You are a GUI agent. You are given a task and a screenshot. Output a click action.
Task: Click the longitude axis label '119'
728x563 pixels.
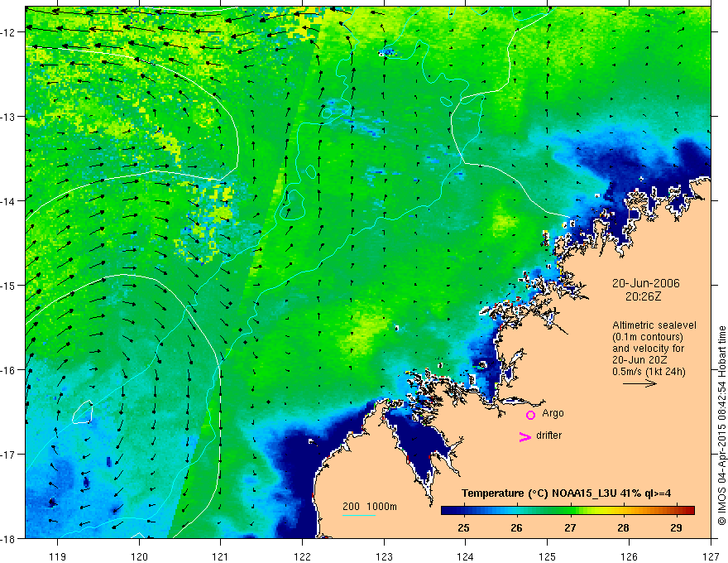[58, 556]
